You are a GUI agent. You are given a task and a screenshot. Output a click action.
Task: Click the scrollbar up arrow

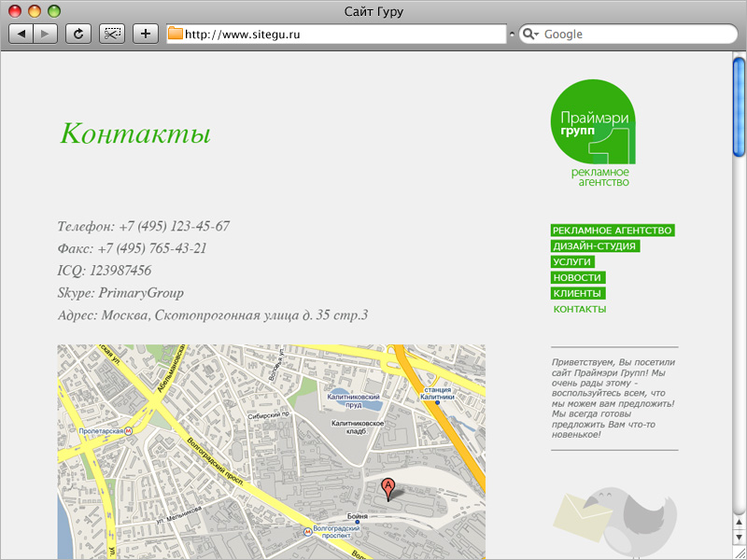[x=739, y=524]
